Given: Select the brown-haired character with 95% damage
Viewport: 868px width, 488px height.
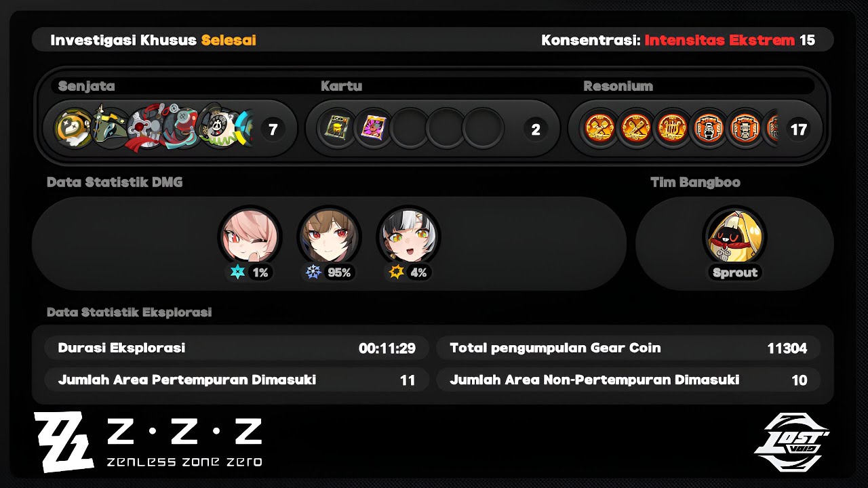Looking at the screenshot, I should 329,237.
